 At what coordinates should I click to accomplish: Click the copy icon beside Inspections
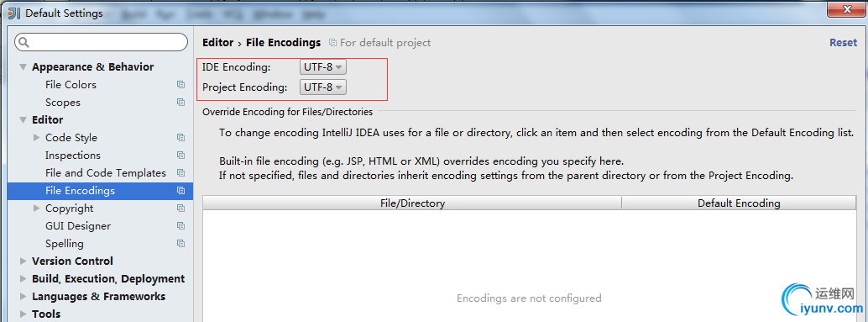180,156
